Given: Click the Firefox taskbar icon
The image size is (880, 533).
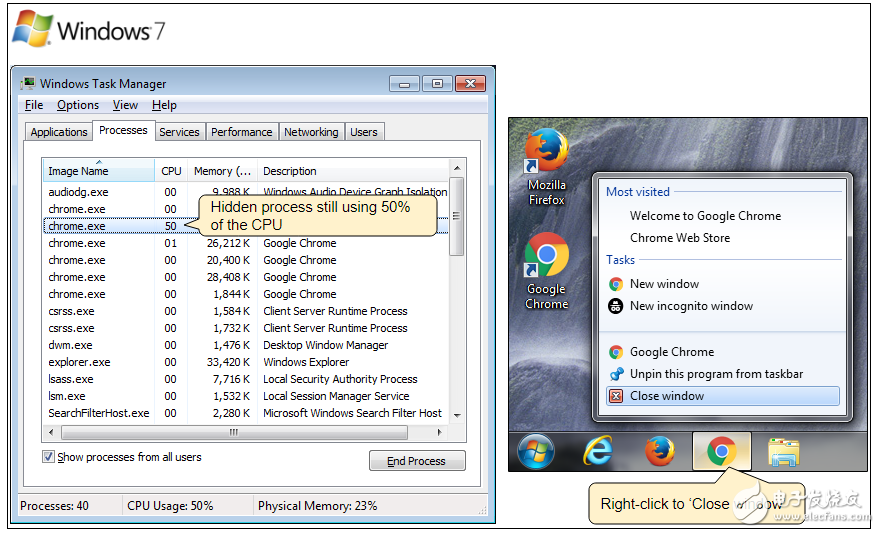Looking at the screenshot, I should pos(659,452).
